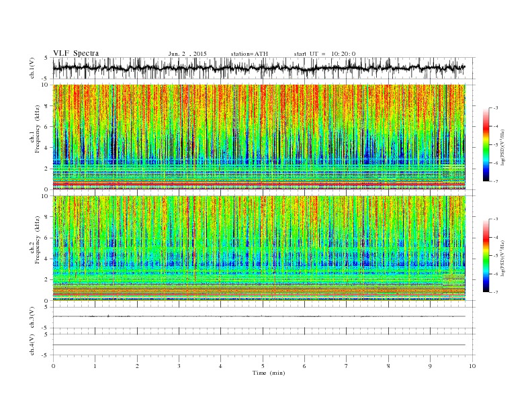The image size is (532, 411).
Task: Click the ch.3 voltage waveform trace
Action: pos(259,316)
